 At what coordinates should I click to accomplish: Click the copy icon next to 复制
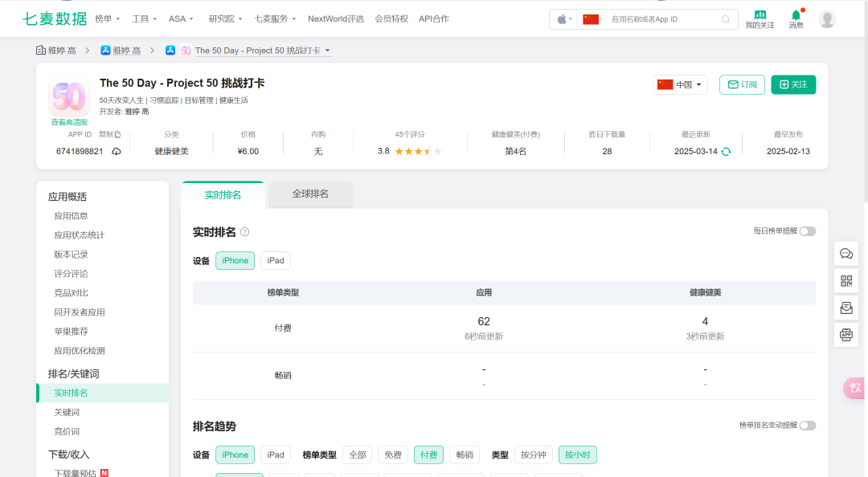118,134
